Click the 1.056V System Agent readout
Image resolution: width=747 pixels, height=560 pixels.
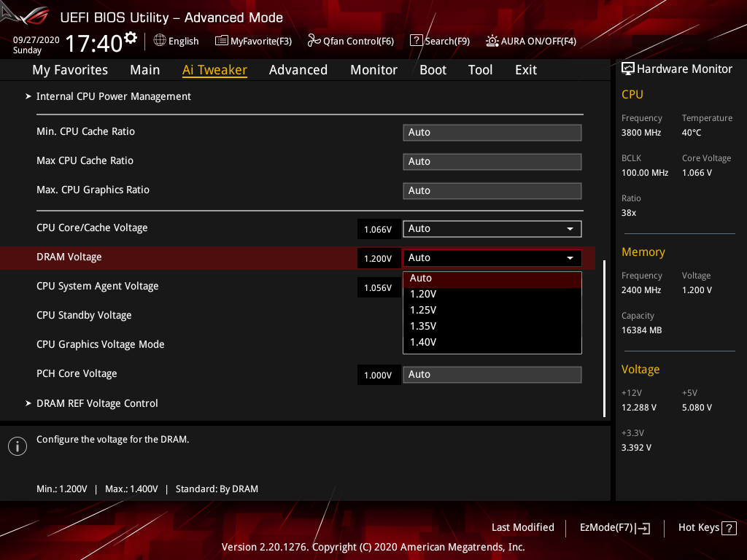379,287
